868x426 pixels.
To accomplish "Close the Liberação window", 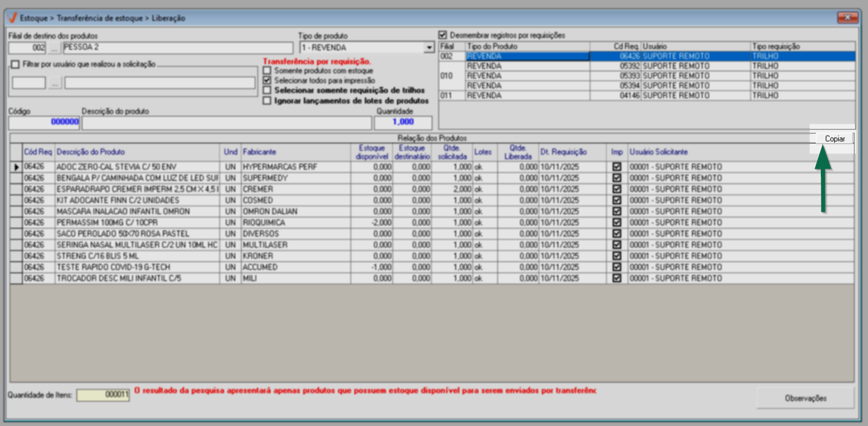I will 847,18.
